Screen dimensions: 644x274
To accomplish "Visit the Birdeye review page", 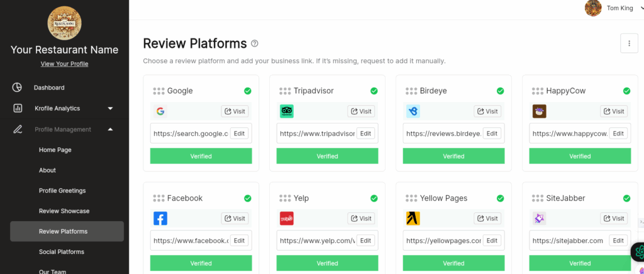I will tap(487, 111).
